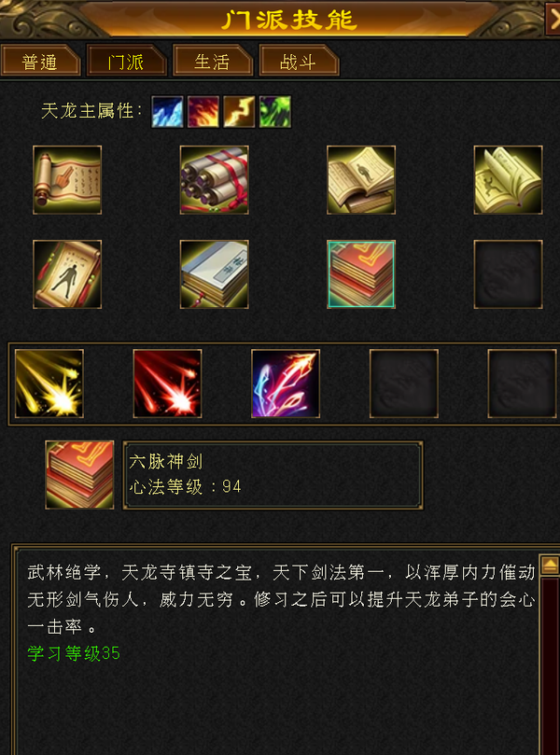This screenshot has height=755, width=560.
Task: Select the open book with human figure
Action: [x=361, y=180]
